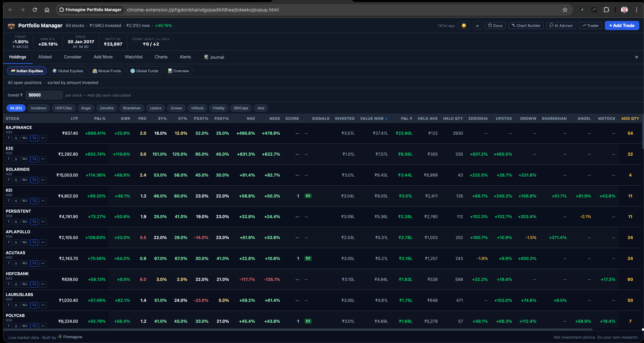Refresh the portfolio data
Screen dimensions: 644x343
click(478, 25)
